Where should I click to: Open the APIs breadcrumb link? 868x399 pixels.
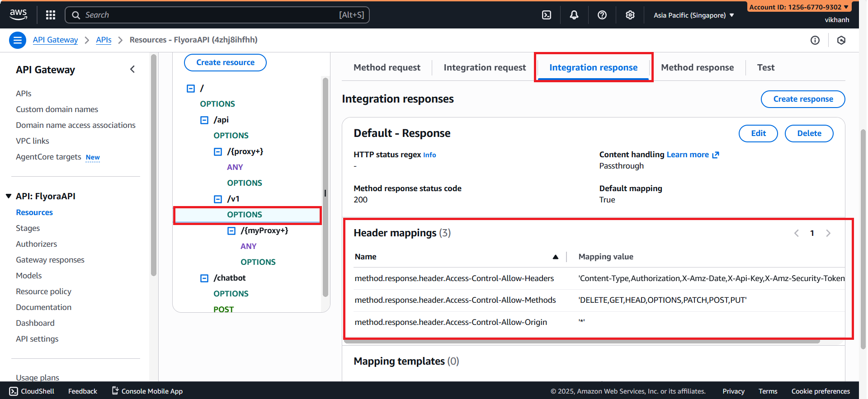(x=104, y=40)
